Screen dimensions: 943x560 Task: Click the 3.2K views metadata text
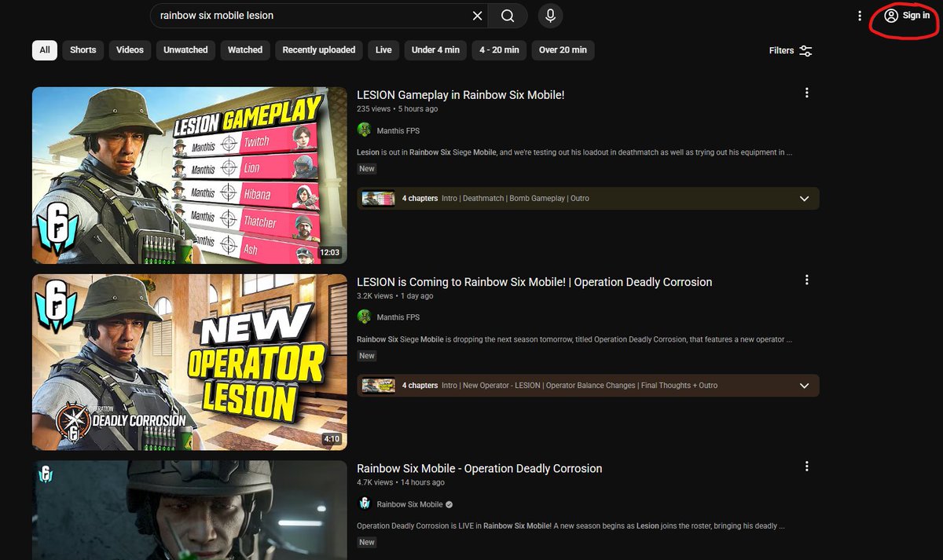tap(375, 296)
